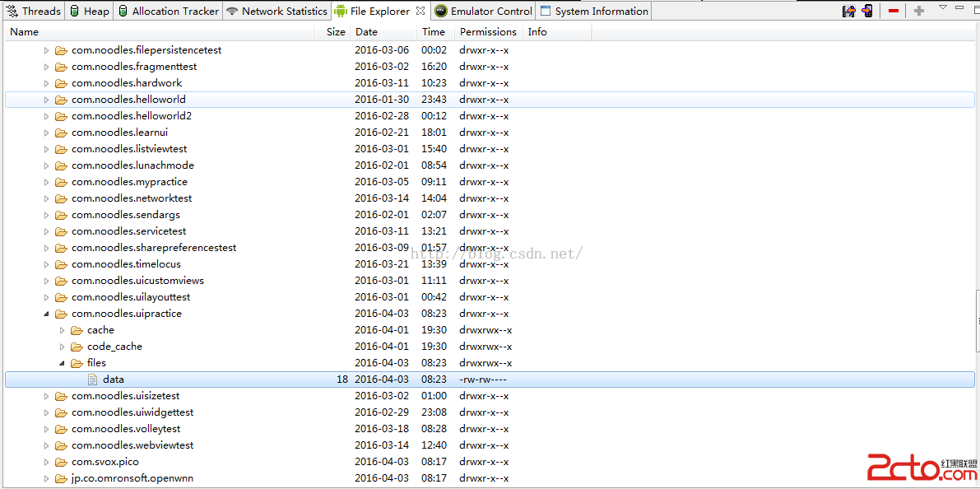Select the data file name
980x489 pixels.
(114, 380)
